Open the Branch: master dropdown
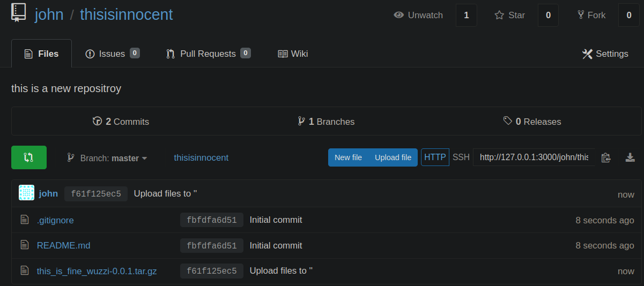 click(x=107, y=158)
